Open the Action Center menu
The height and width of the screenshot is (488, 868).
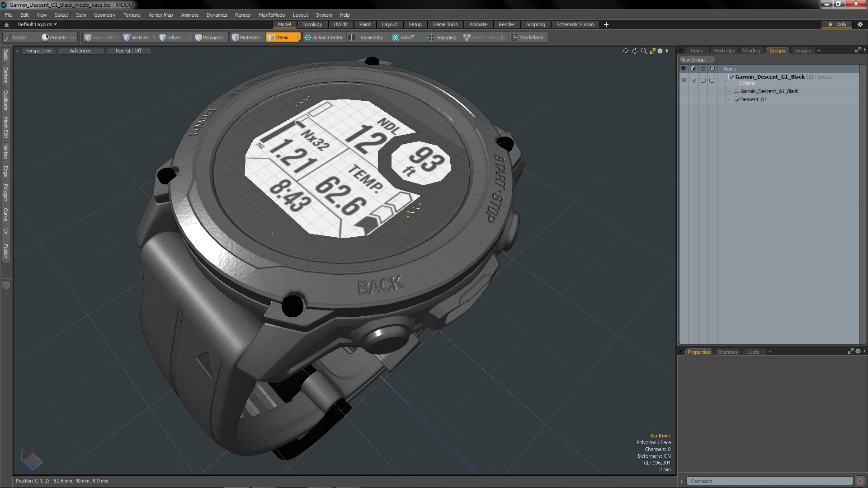click(324, 38)
